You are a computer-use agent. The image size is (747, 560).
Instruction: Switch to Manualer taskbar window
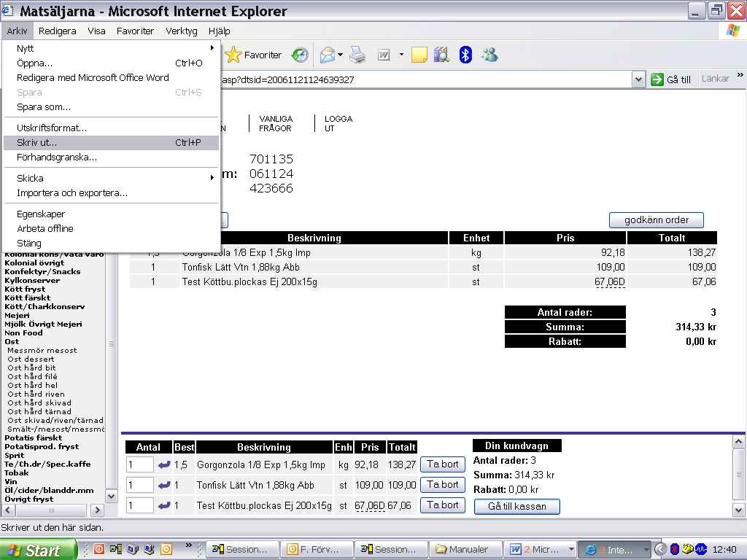click(465, 550)
